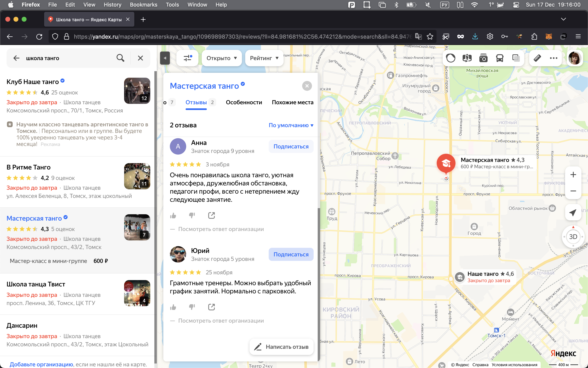Select the ruler measurement tool
This screenshot has width=588, height=368.
[x=537, y=58]
